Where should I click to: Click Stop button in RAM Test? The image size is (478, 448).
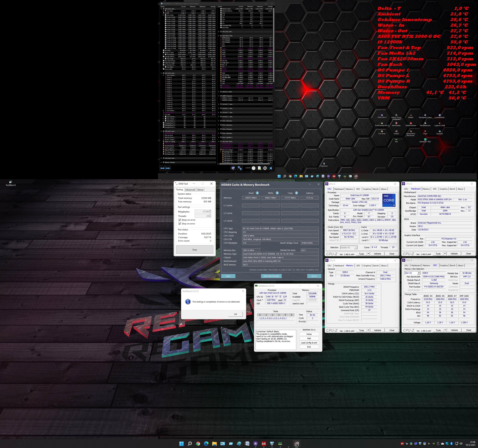coord(195,250)
